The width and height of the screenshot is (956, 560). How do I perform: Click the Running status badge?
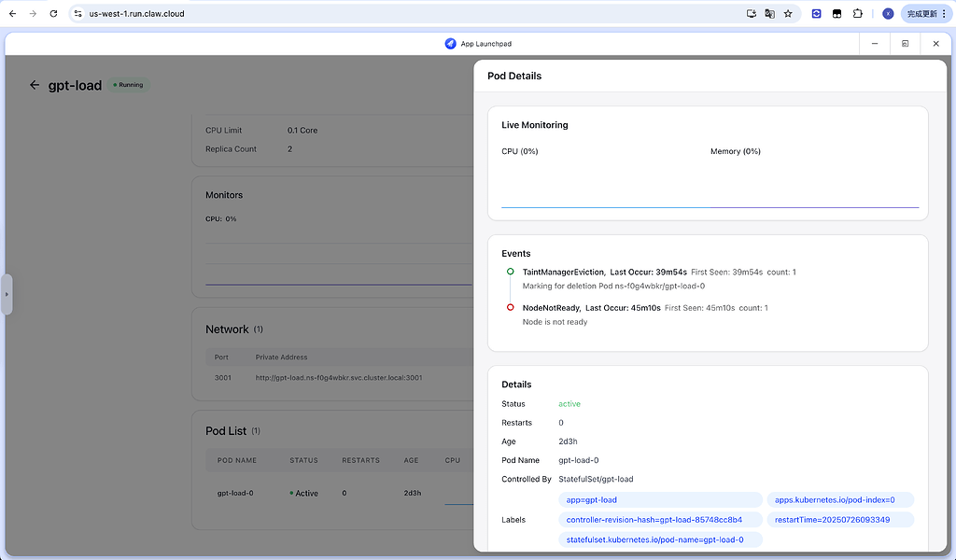(129, 85)
